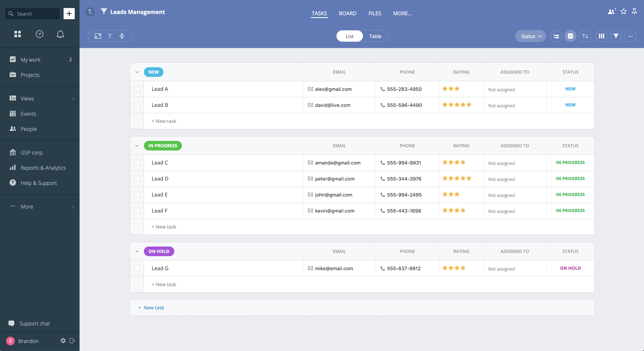The image size is (644, 351).
Task: Click the up-level arrow next to Leads Management
Action: [x=90, y=12]
